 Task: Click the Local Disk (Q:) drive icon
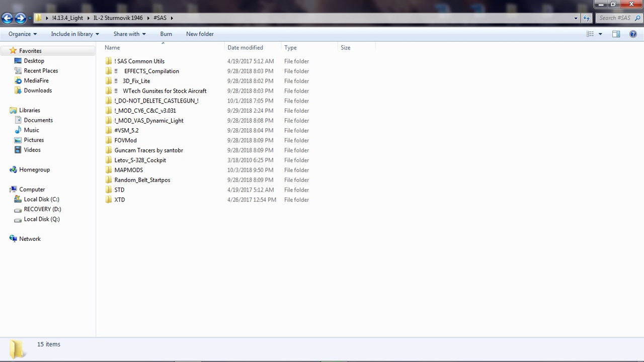coord(18,219)
